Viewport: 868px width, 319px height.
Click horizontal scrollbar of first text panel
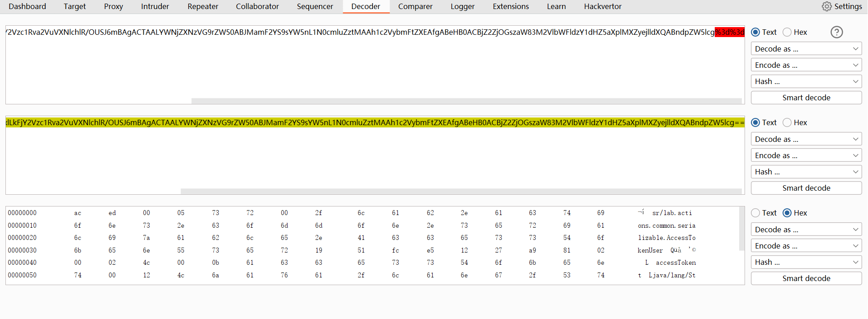467,101
